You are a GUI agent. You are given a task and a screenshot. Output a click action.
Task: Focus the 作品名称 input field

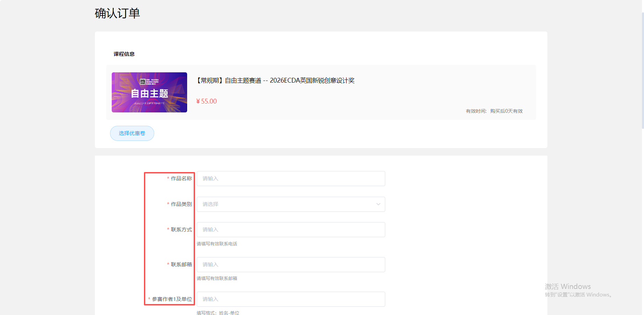(x=291, y=179)
